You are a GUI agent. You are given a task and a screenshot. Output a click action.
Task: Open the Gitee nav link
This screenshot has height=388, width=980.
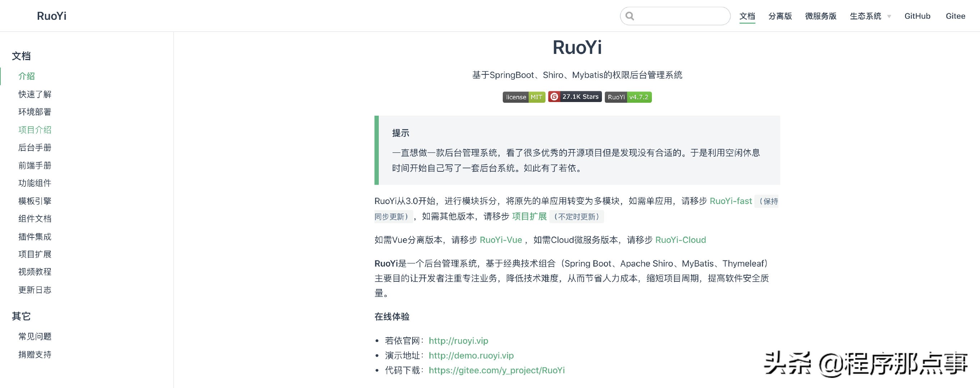[x=955, y=16]
